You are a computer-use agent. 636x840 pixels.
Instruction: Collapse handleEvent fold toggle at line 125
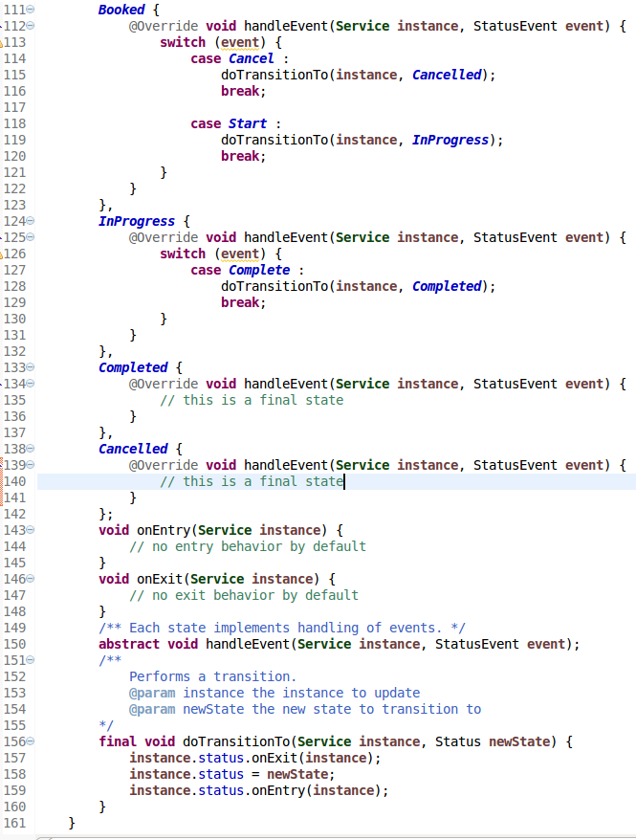pos(31,237)
